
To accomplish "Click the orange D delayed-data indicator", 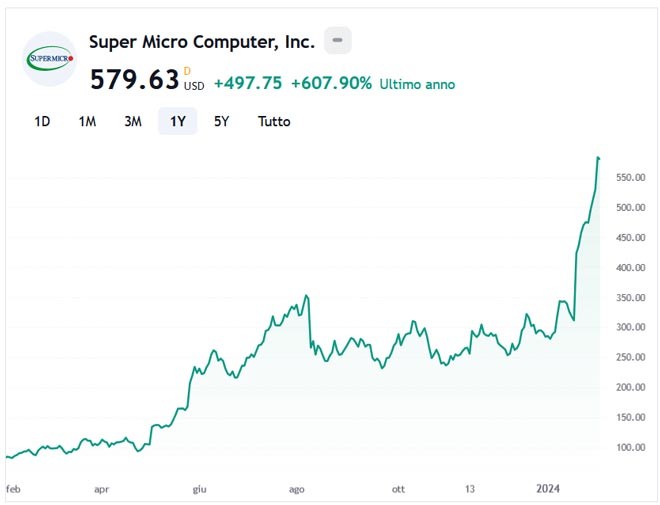I will click(186, 70).
